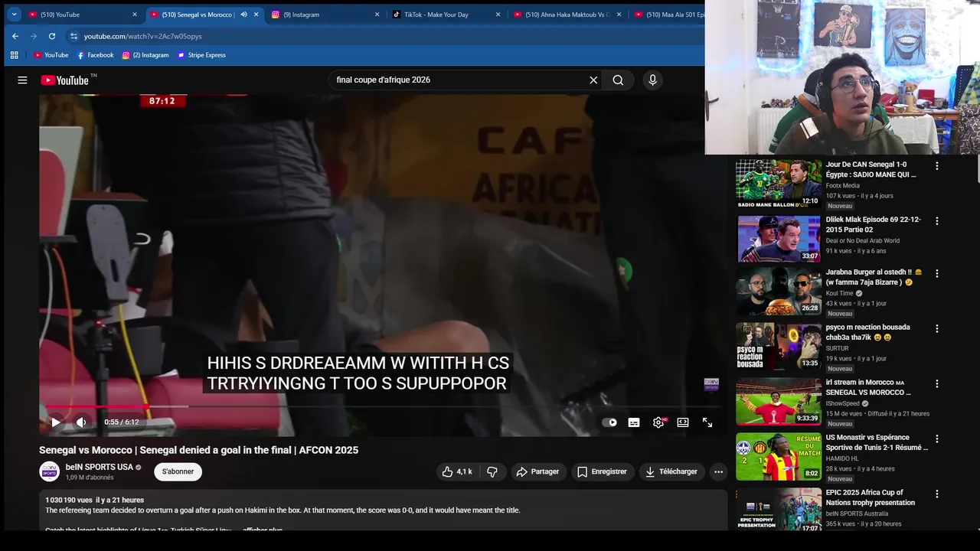Image resolution: width=980 pixels, height=551 pixels.
Task: Dislike the video
Action: coord(492,471)
